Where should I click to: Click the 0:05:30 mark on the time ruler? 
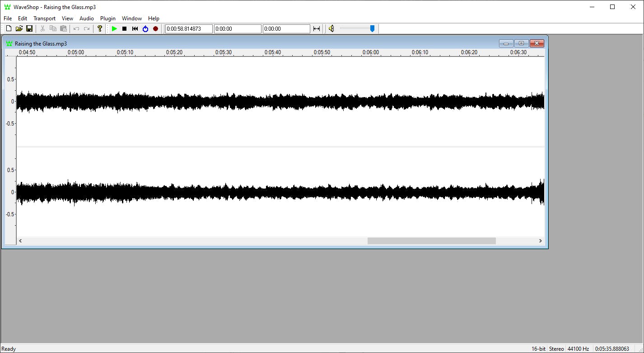click(223, 52)
